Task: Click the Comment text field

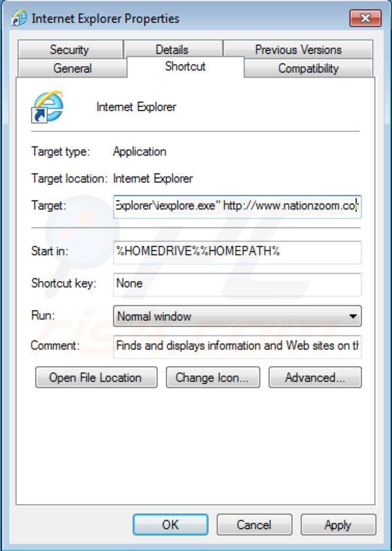Action: click(x=237, y=346)
